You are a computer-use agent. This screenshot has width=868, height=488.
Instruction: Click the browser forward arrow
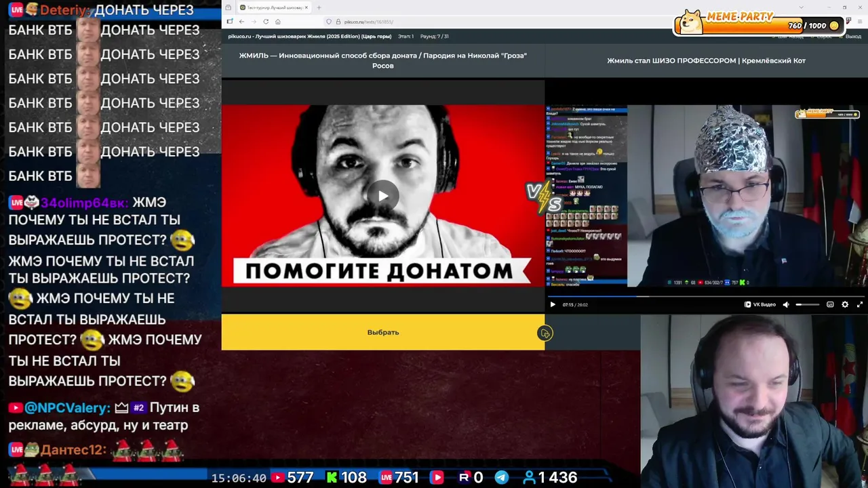(254, 22)
